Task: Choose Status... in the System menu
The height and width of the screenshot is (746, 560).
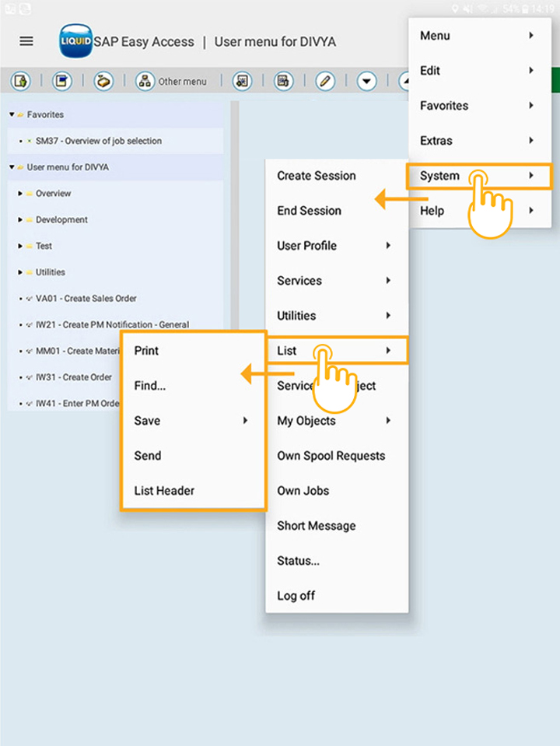Action: click(336, 560)
